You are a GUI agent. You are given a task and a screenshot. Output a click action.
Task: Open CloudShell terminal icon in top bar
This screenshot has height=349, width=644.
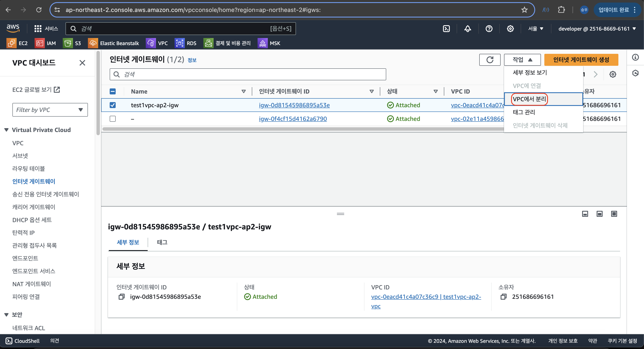(x=446, y=29)
